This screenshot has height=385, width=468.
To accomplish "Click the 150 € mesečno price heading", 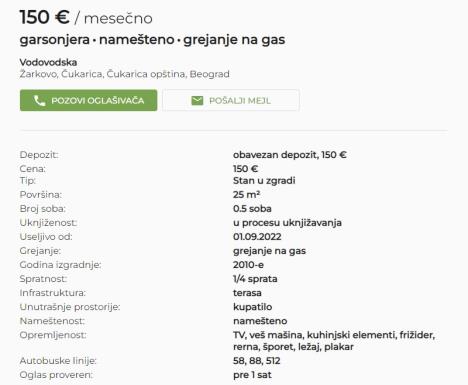I will pyautogui.click(x=86, y=17).
